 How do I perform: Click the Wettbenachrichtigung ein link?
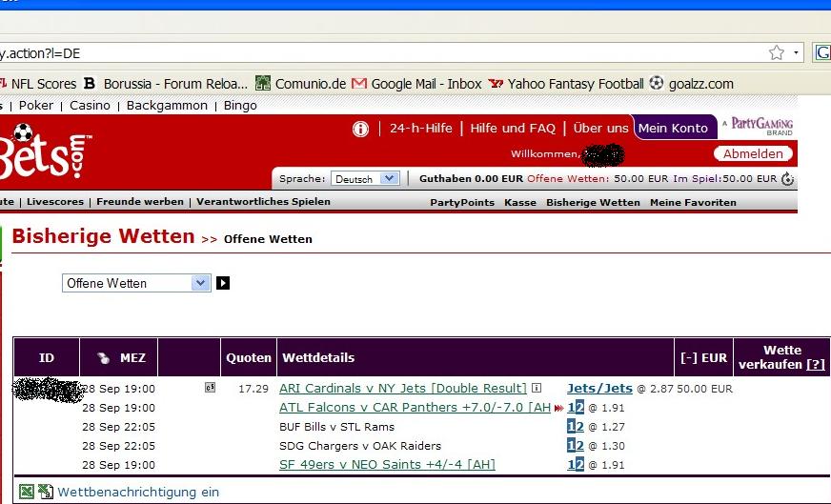138,493
